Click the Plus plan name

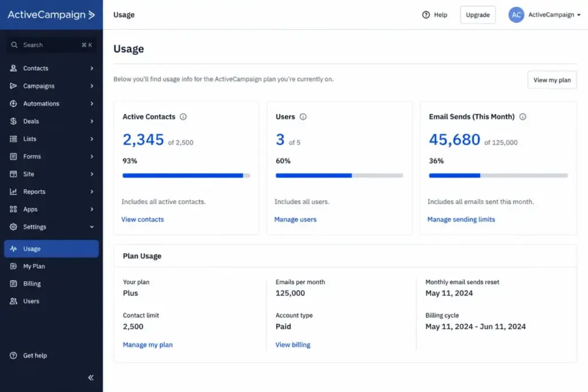[130, 293]
